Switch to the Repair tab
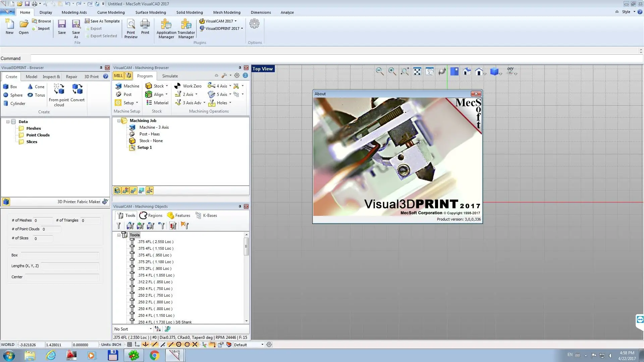The width and height of the screenshot is (644, 362). click(71, 77)
